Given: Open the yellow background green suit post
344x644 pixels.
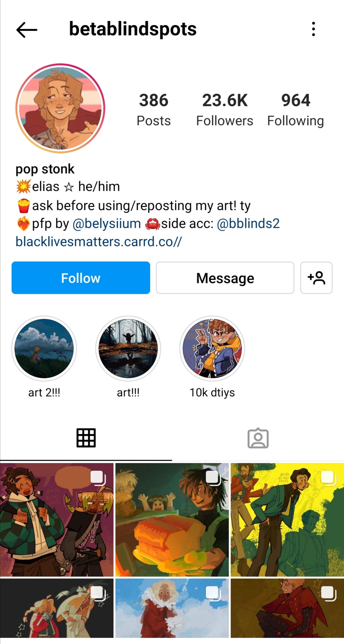Looking at the screenshot, I should (x=287, y=520).
